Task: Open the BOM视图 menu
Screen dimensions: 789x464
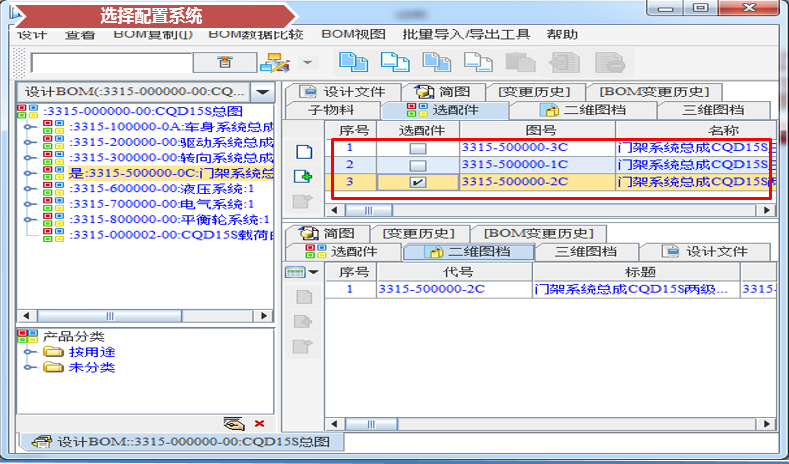Action: [x=358, y=33]
